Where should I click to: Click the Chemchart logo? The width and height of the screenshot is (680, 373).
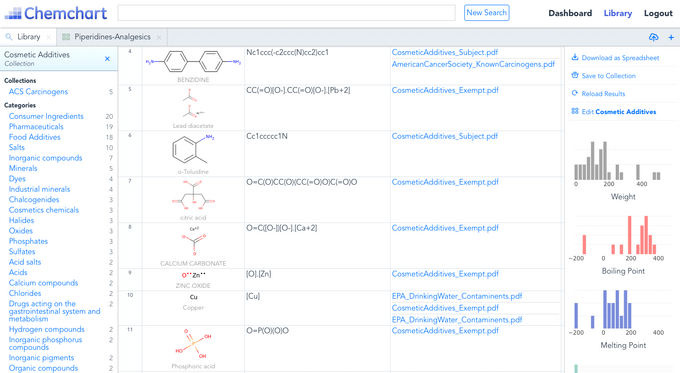point(56,13)
